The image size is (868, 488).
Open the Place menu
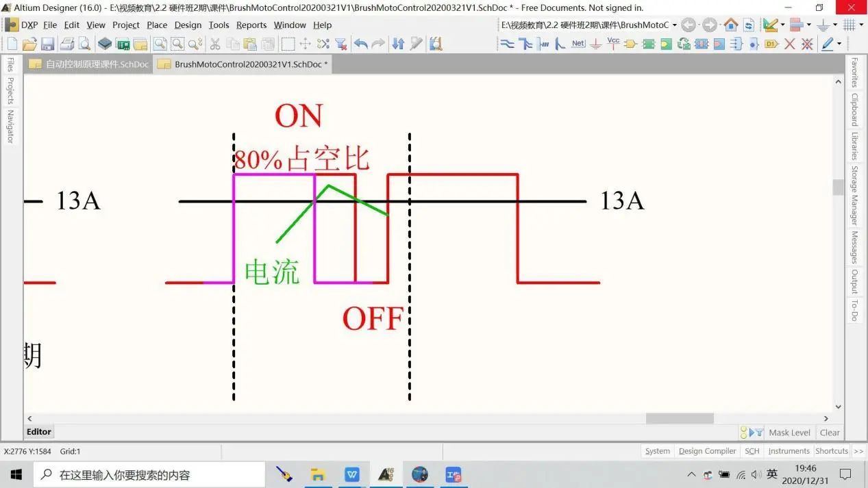(157, 25)
